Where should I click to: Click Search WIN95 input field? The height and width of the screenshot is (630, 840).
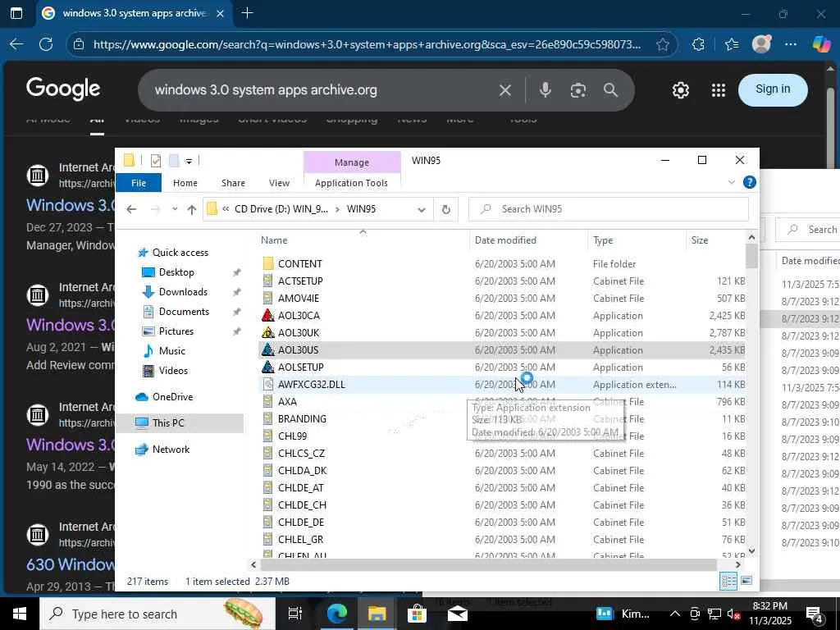coord(608,209)
